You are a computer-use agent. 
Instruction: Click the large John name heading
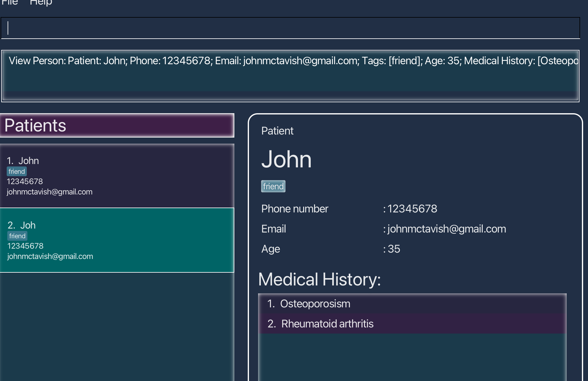(x=286, y=159)
